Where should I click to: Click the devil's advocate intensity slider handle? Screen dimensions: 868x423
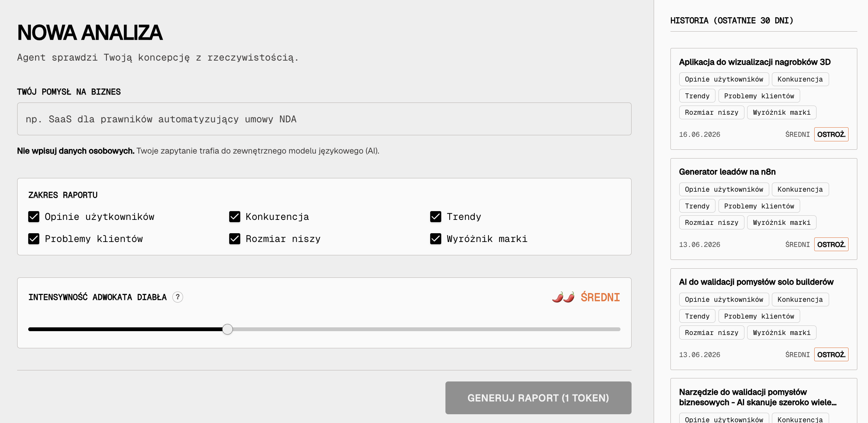coord(228,329)
